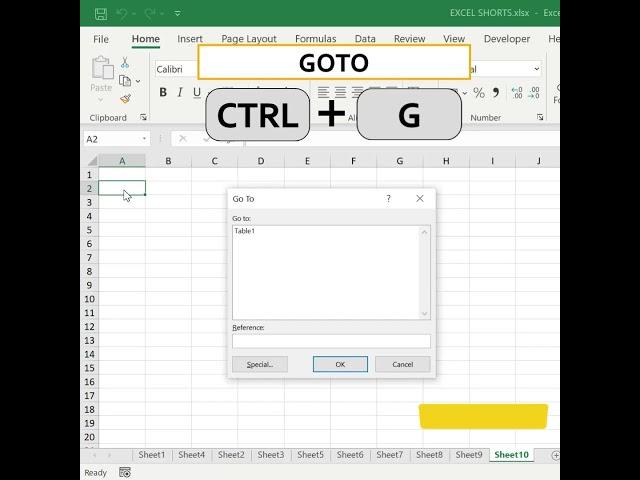The image size is (640, 480).
Task: Open the Number group dialog launcher
Action: pyautogui.click(x=540, y=118)
